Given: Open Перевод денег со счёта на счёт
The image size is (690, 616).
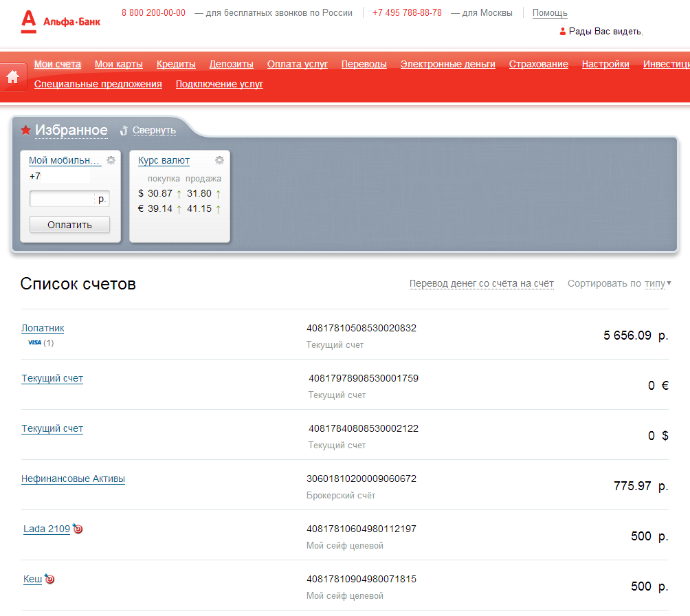Looking at the screenshot, I should (481, 283).
